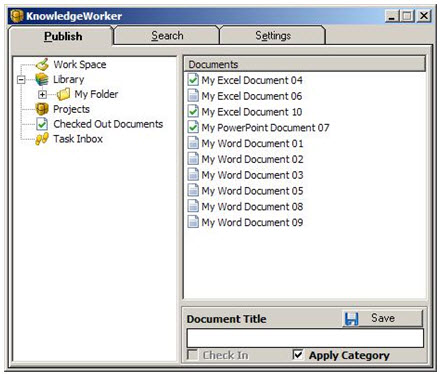The width and height of the screenshot is (440, 374).
Task: Click the checked icon of My PowerPoint Document 07
Action: point(193,127)
